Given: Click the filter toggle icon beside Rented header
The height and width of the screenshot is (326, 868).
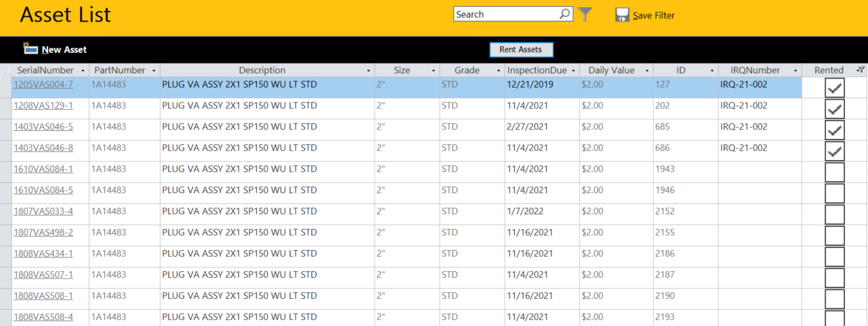Looking at the screenshot, I should pyautogui.click(x=860, y=70).
